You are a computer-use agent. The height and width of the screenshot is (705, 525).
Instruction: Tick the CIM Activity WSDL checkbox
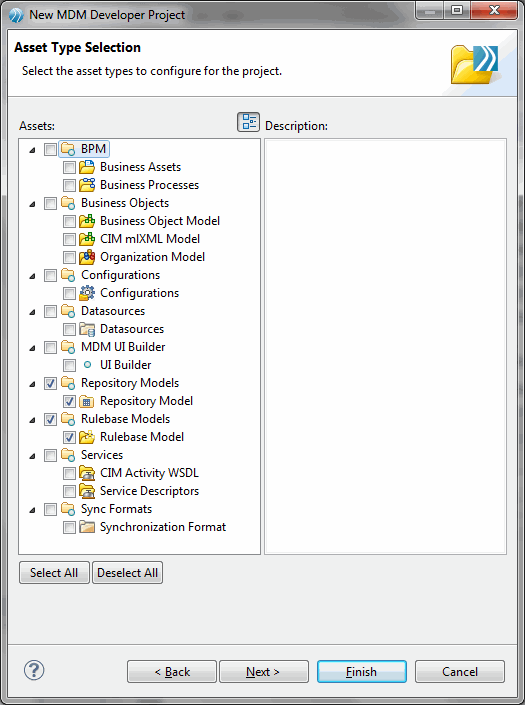(69, 473)
